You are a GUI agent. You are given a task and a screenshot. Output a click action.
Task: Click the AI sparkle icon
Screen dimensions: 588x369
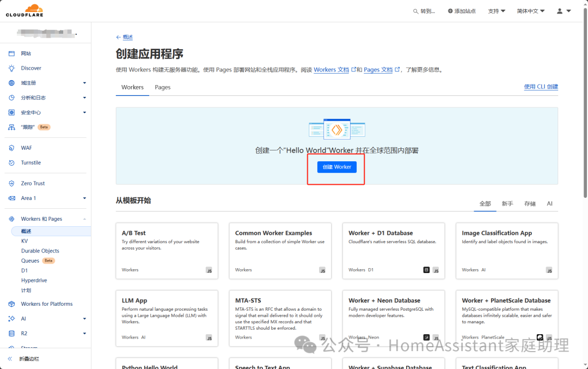pos(11,318)
